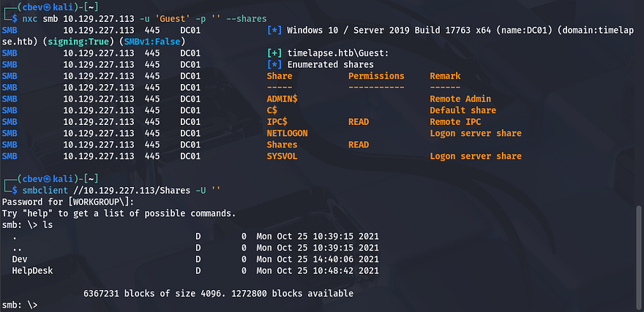Click the Remote Admin remark
The image size is (644, 312).
[x=460, y=99]
